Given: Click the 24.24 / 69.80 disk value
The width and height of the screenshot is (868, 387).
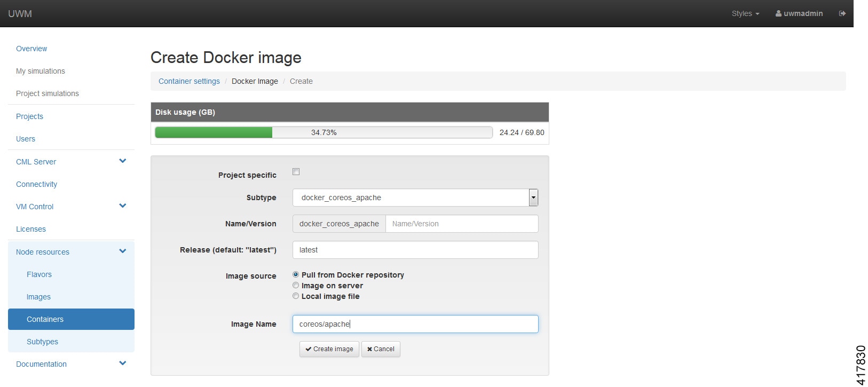Looking at the screenshot, I should pos(522,132).
